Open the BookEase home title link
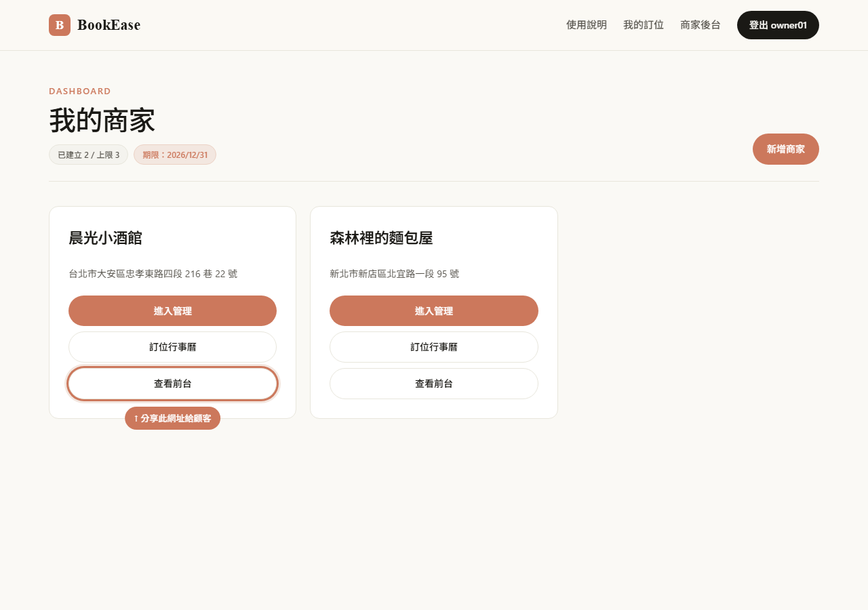 click(108, 25)
